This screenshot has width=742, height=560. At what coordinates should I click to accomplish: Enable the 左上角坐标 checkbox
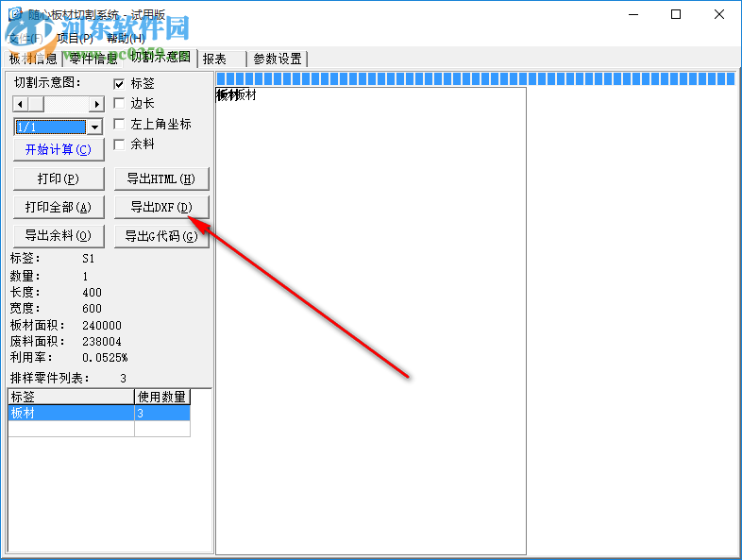pyautogui.click(x=119, y=124)
